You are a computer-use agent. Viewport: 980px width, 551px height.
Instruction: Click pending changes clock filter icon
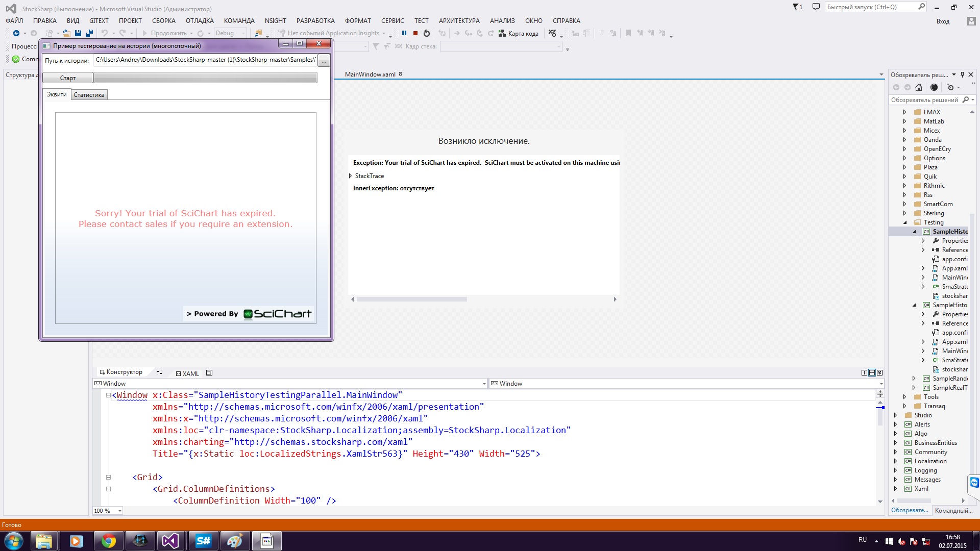tap(950, 87)
